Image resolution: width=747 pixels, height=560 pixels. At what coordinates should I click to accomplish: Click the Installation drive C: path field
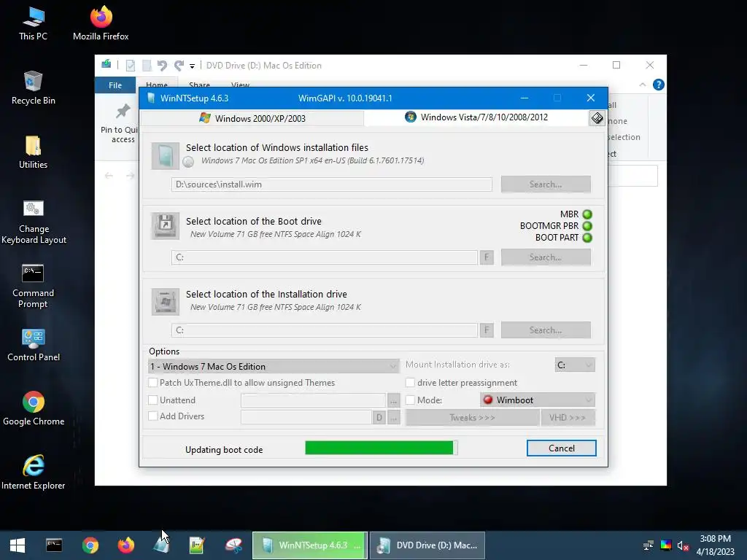tap(325, 330)
